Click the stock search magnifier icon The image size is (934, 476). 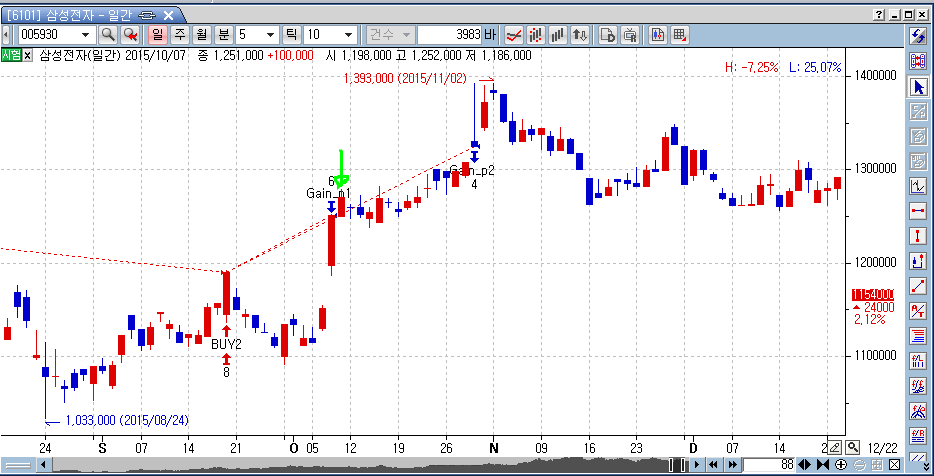[x=107, y=35]
